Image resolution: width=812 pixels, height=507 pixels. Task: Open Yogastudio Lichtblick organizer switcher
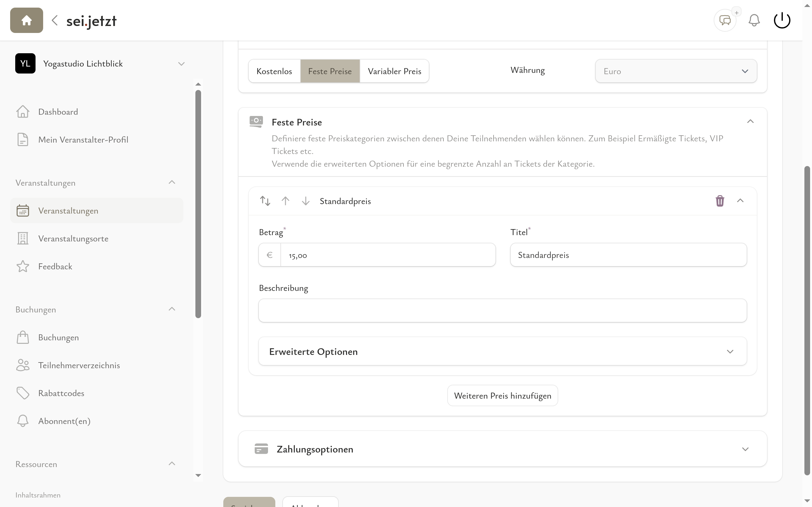100,64
